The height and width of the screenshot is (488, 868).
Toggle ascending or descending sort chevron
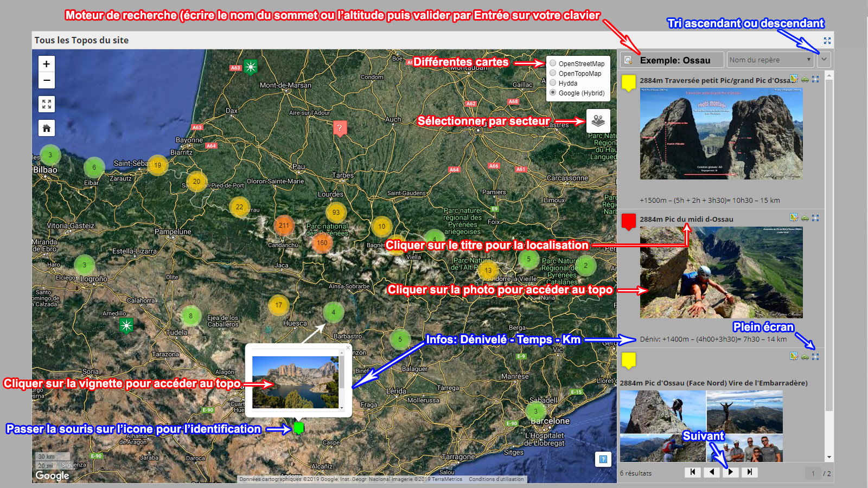(x=824, y=59)
